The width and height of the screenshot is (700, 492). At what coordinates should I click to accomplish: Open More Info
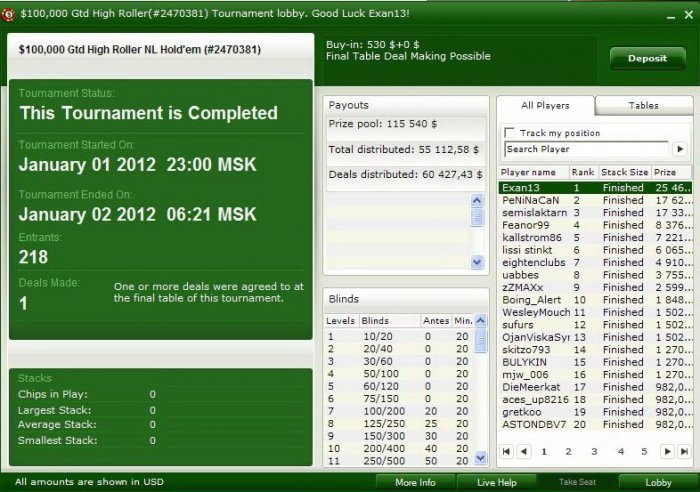tap(415, 482)
